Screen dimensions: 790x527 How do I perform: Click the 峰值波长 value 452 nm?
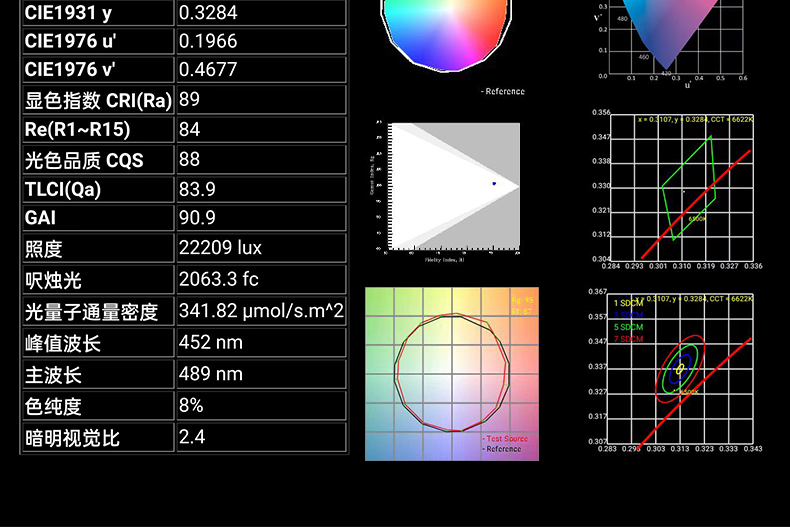click(x=210, y=343)
